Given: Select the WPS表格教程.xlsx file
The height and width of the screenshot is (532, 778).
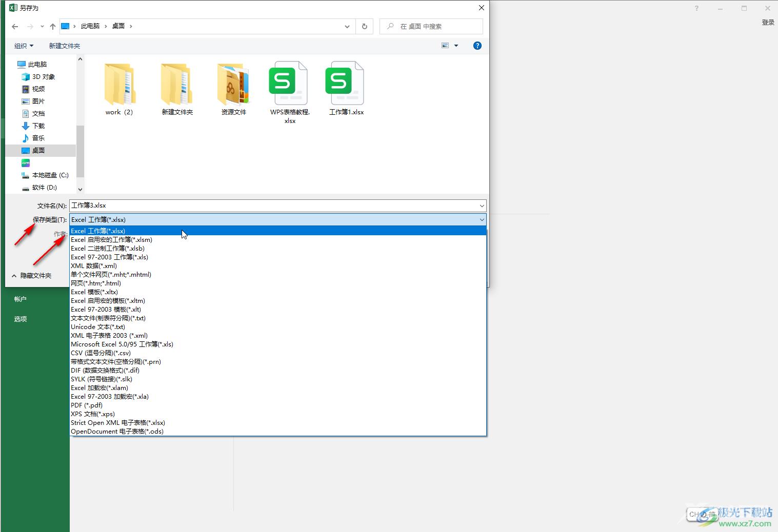Looking at the screenshot, I should (x=289, y=86).
